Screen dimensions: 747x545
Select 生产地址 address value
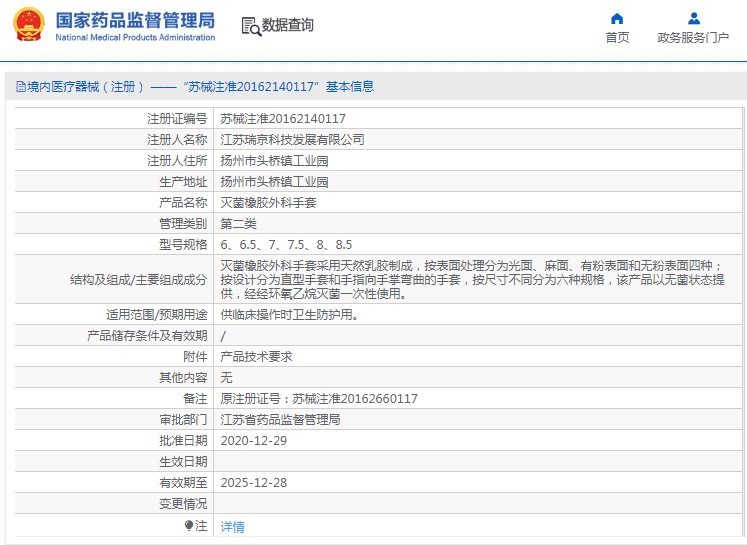[x=274, y=182]
